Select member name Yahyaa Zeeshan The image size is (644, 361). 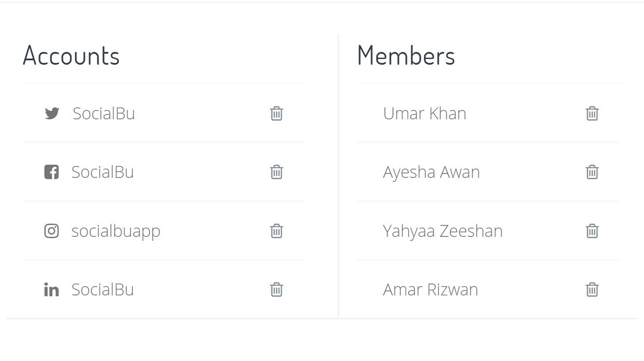[443, 232]
